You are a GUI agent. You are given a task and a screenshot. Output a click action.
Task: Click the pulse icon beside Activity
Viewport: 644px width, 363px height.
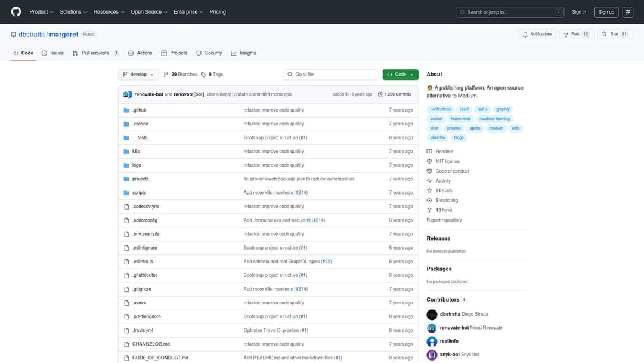(429, 181)
